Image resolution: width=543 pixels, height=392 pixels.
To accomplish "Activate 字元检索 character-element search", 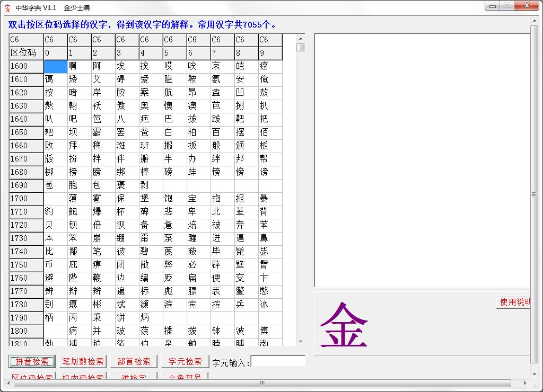I will tap(185, 361).
